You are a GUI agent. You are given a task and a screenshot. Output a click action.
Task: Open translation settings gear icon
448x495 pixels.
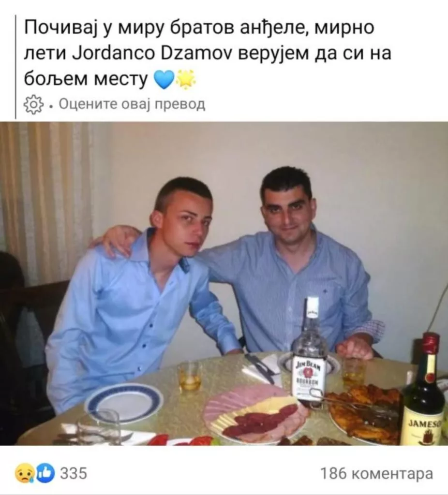(x=33, y=104)
